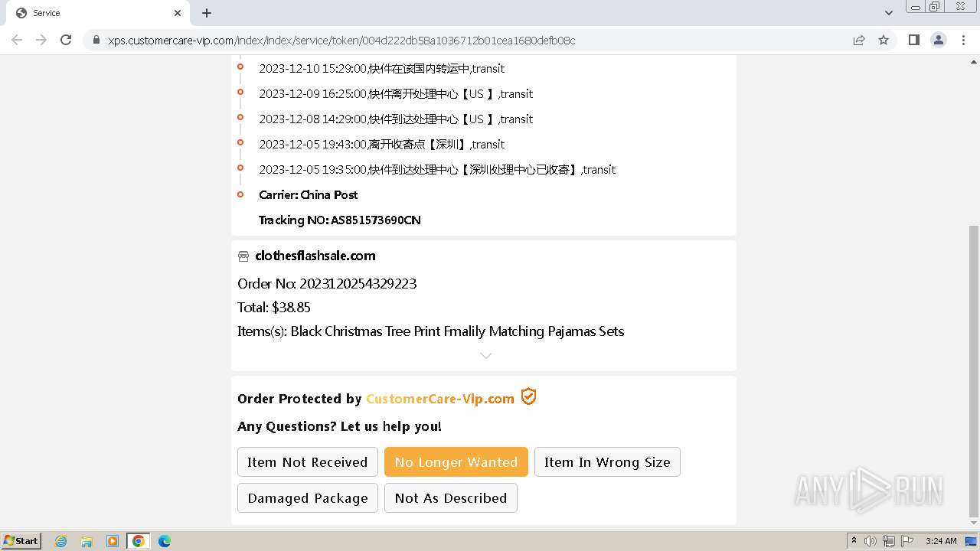The image size is (980, 551).
Task: Show hidden system tray icons
Action: (854, 541)
